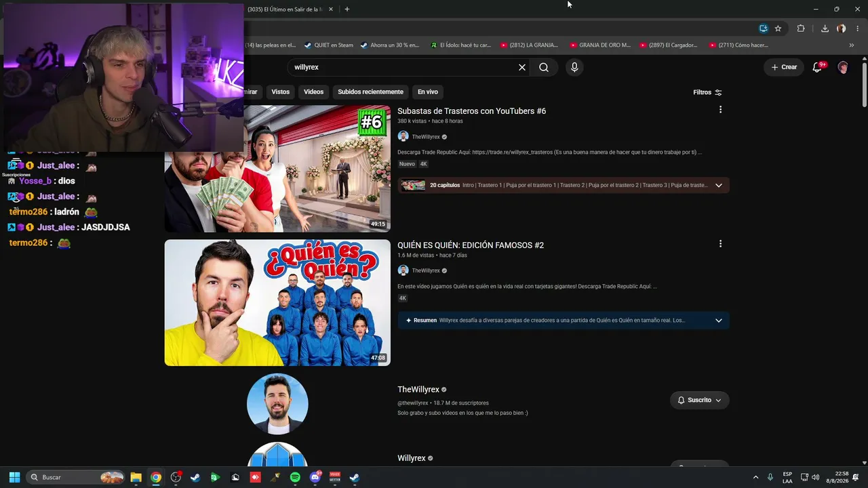Open the (2812) LA GRANJA bookmark
Image resolution: width=868 pixels, height=488 pixels.
529,45
